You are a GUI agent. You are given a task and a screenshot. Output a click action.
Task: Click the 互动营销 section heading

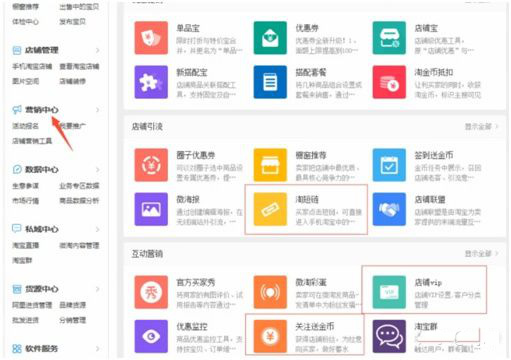[147, 254]
